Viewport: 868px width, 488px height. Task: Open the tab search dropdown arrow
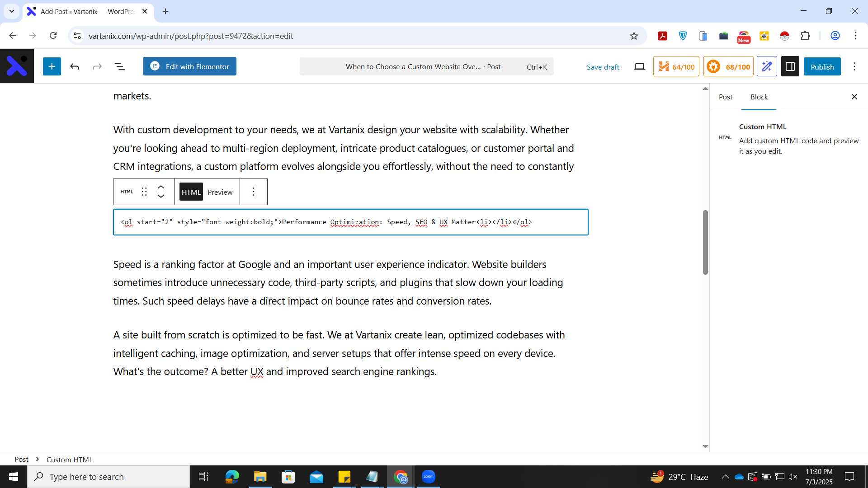click(12, 11)
